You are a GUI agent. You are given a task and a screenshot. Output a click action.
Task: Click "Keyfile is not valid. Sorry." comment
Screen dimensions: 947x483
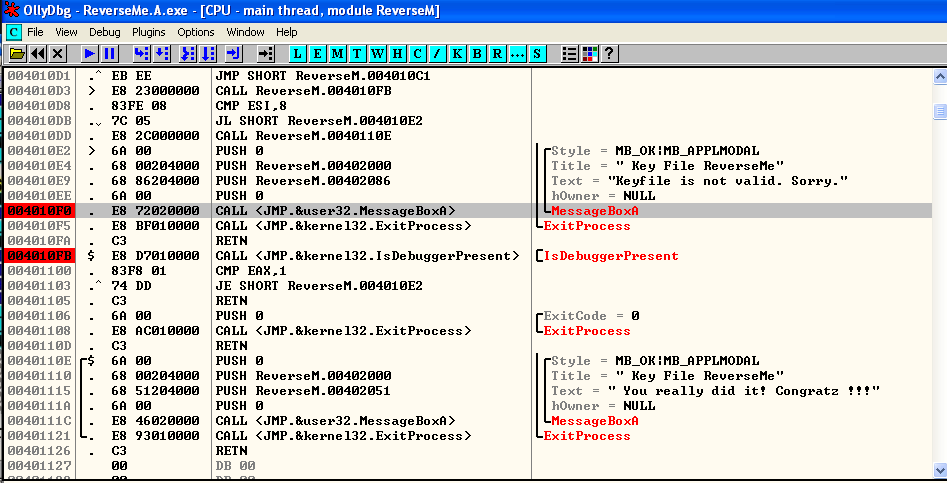point(728,181)
